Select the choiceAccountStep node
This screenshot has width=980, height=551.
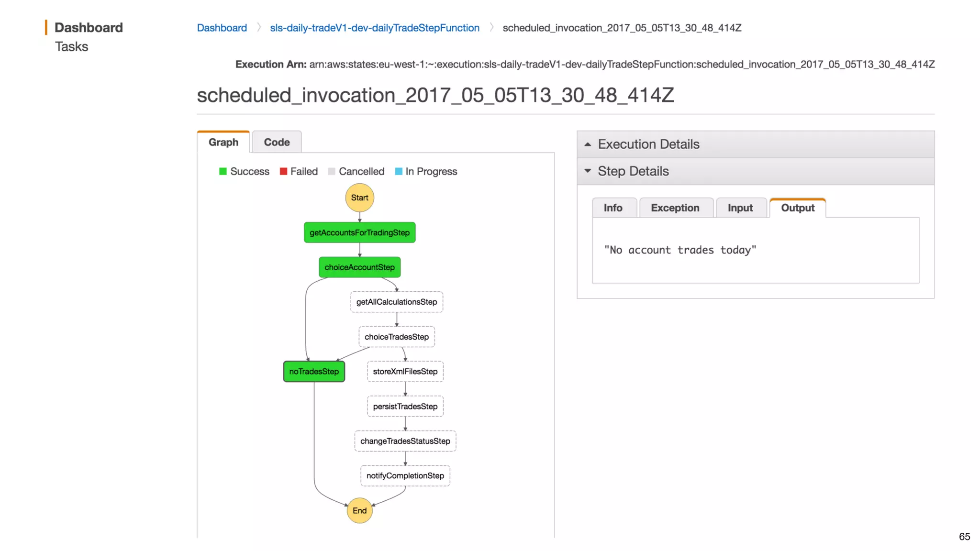tap(359, 267)
